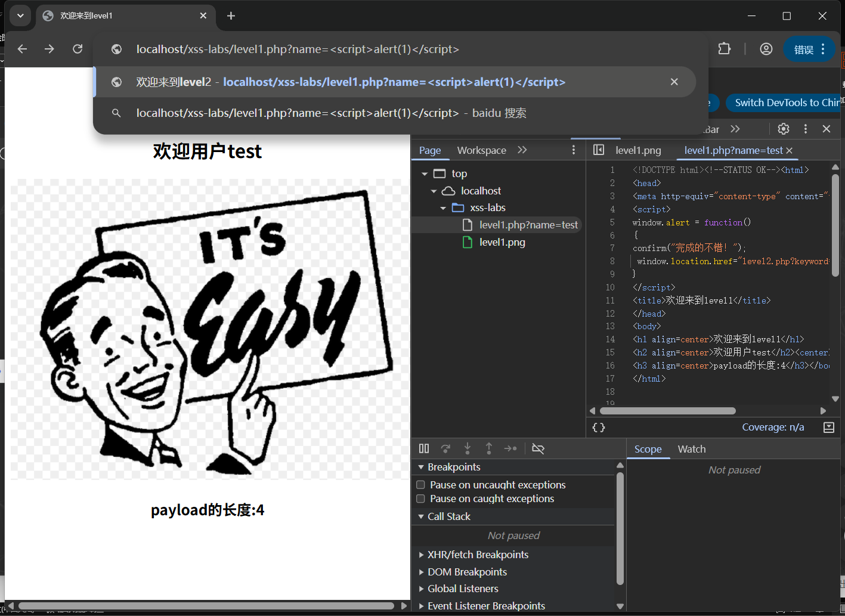Click the 错误 update button
This screenshot has height=616, width=845.
click(809, 49)
